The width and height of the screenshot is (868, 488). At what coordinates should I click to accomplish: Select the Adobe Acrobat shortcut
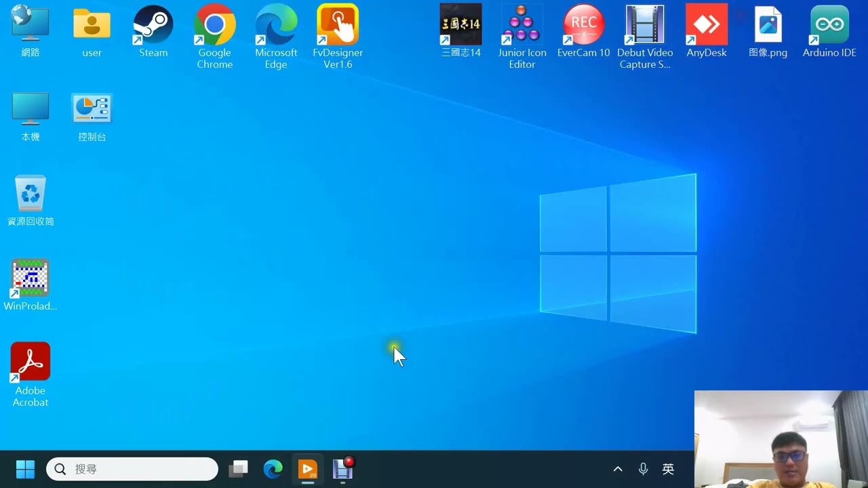pyautogui.click(x=31, y=374)
